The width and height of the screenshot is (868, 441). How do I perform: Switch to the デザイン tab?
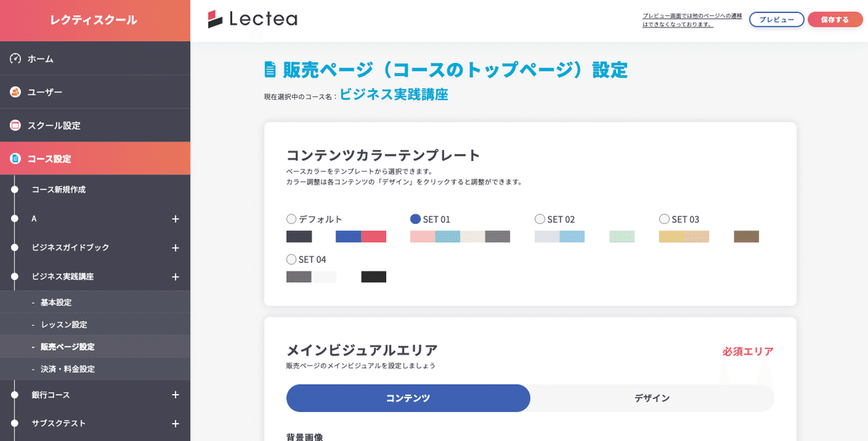[x=652, y=398]
